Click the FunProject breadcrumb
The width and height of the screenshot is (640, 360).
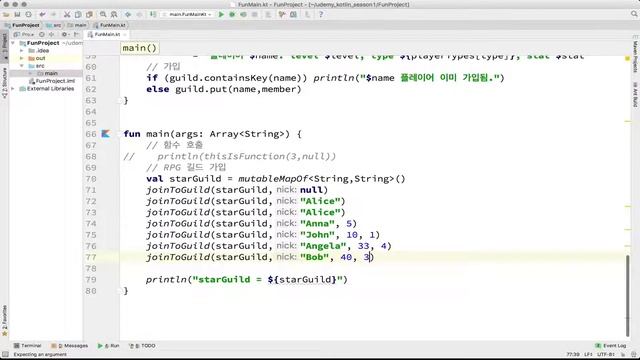22,25
